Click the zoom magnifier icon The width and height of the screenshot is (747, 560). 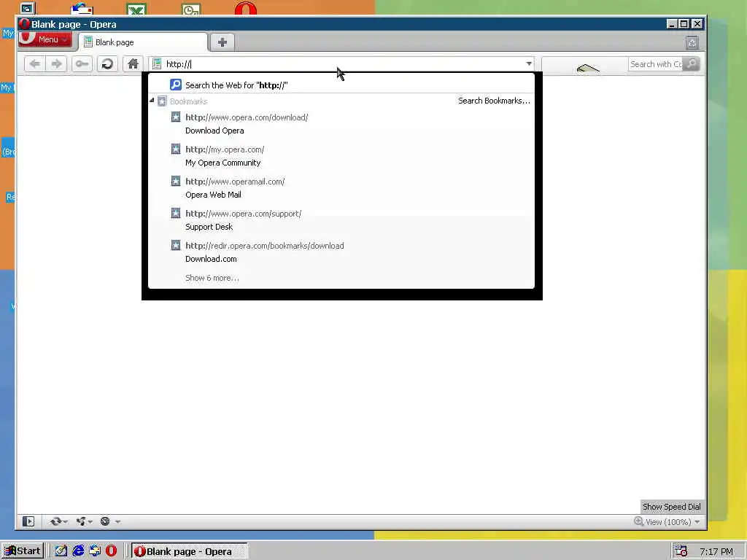click(x=638, y=521)
